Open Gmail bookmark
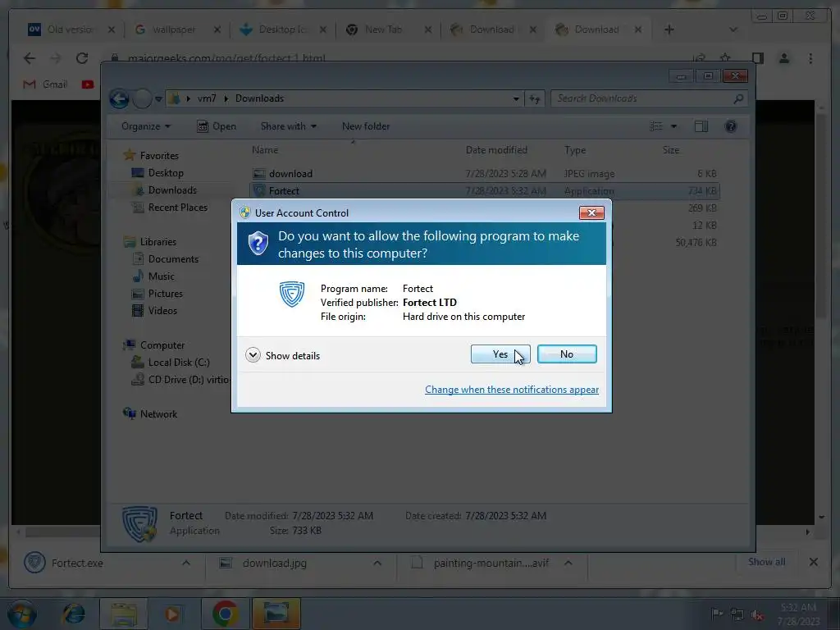Viewport: 840px width, 630px height. click(46, 84)
